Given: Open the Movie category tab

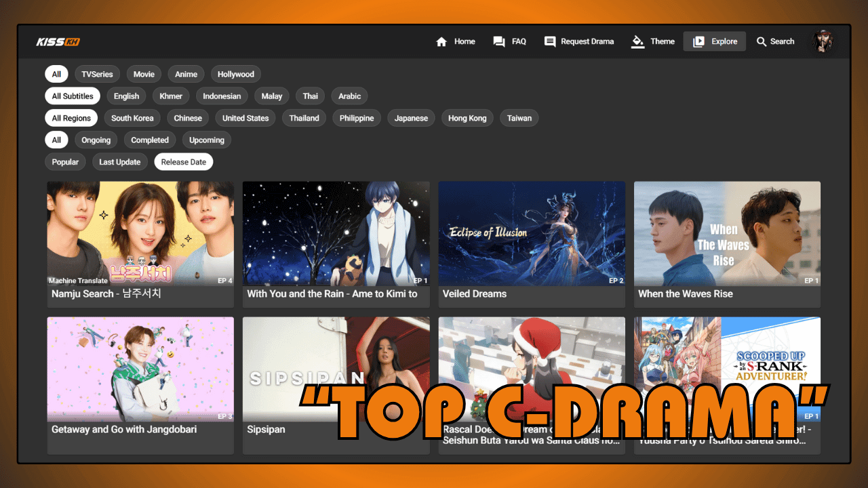Looking at the screenshot, I should click(144, 74).
